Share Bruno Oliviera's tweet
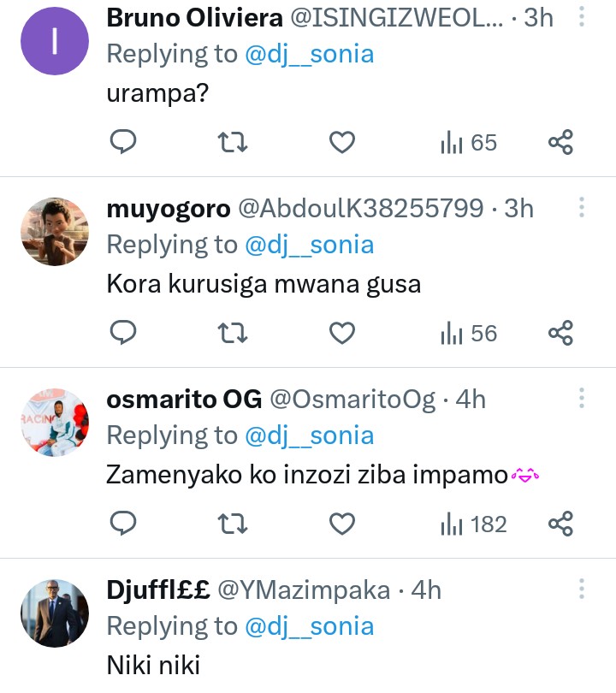 coord(560,143)
